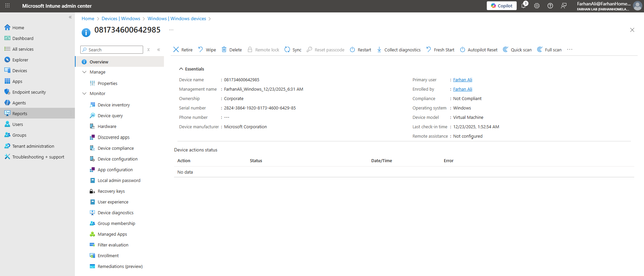Open Device compliance menu item
Viewport: 644px width, 276px height.
click(116, 148)
